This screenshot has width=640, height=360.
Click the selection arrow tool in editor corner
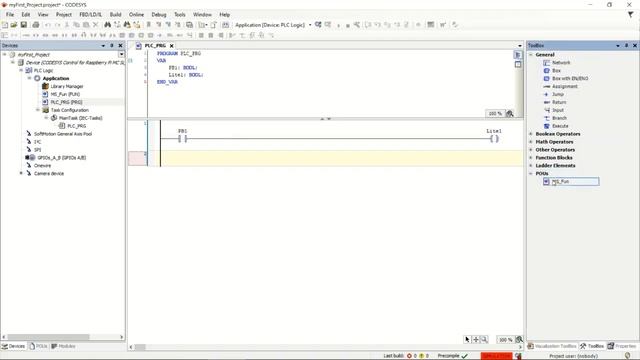coord(467,339)
